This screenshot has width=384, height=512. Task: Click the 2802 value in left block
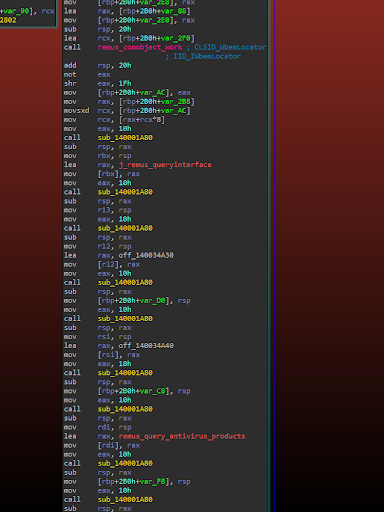point(8,20)
